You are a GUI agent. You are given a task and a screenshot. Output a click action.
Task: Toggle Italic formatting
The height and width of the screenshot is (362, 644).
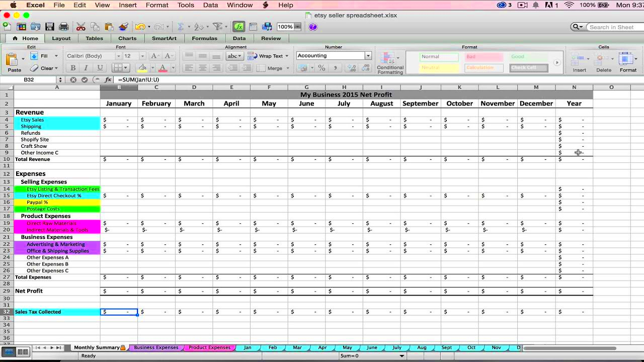[86, 68]
